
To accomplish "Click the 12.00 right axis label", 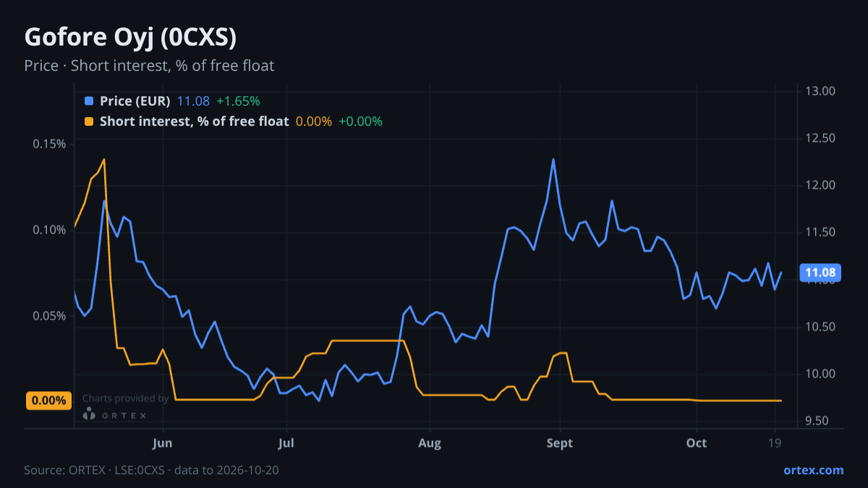I will [820, 185].
